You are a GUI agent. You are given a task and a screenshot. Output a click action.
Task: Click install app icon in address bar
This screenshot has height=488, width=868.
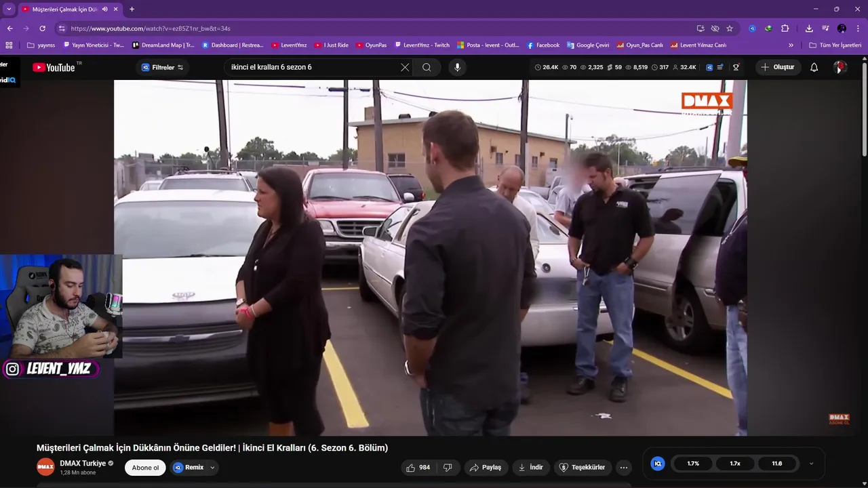(701, 28)
